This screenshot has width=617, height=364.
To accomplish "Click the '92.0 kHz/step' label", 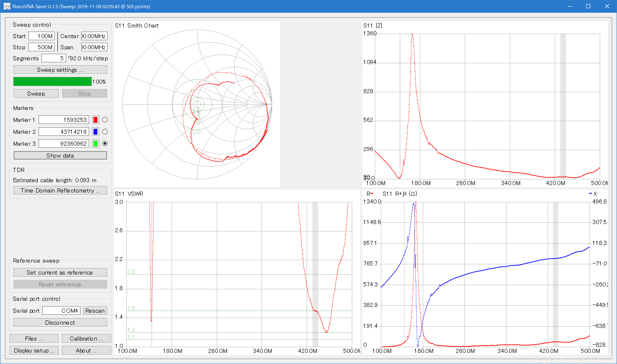I will [x=88, y=58].
